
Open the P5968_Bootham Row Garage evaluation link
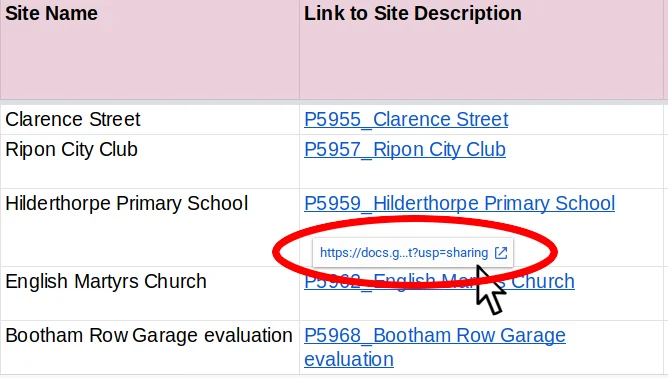point(435,347)
